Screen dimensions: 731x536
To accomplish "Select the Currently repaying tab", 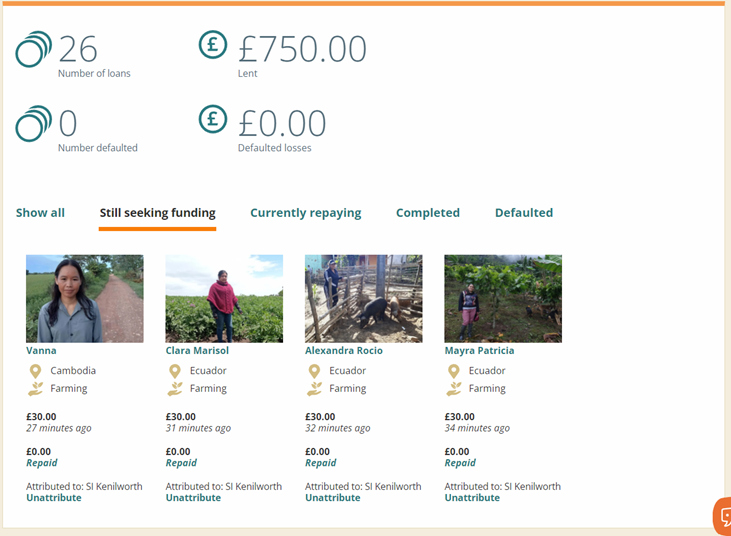I will tap(305, 213).
